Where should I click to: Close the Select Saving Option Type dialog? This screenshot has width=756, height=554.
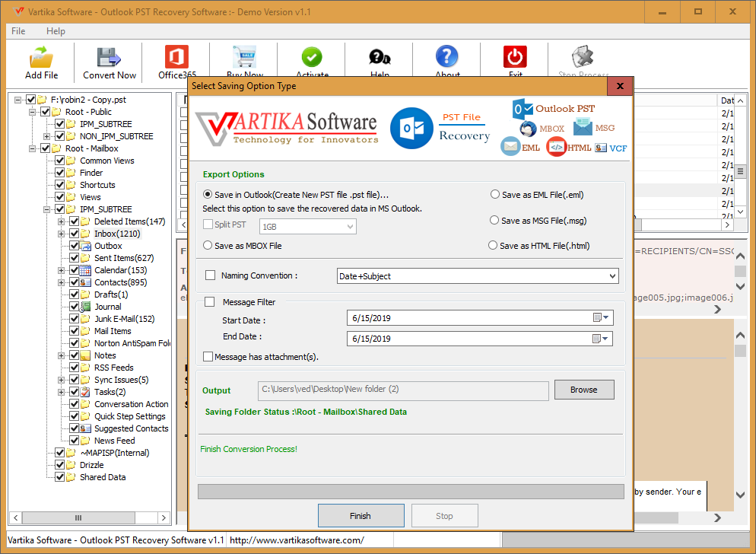coord(620,86)
